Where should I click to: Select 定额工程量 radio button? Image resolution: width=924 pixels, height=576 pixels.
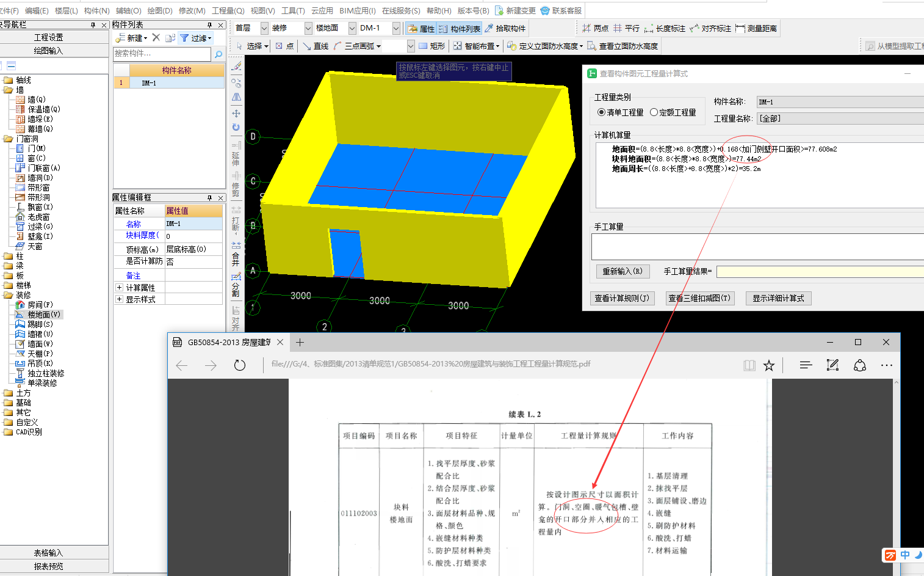pyautogui.click(x=654, y=112)
